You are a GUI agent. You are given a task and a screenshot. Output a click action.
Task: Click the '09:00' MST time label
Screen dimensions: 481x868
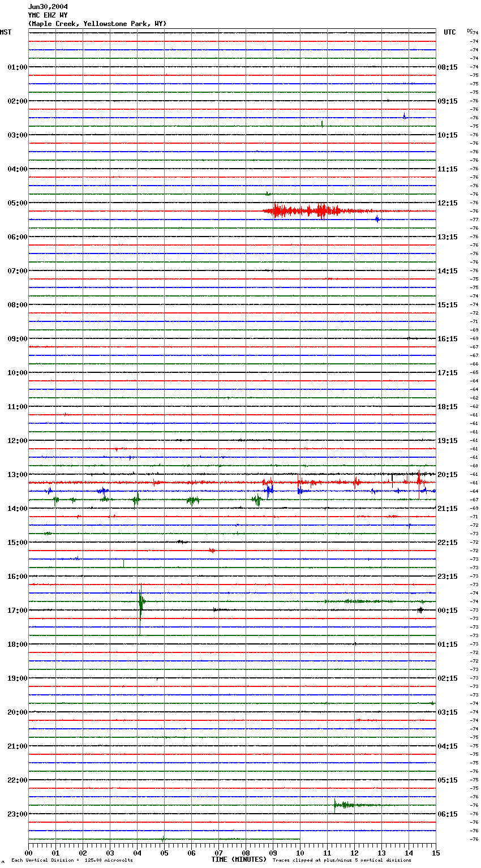click(x=18, y=339)
